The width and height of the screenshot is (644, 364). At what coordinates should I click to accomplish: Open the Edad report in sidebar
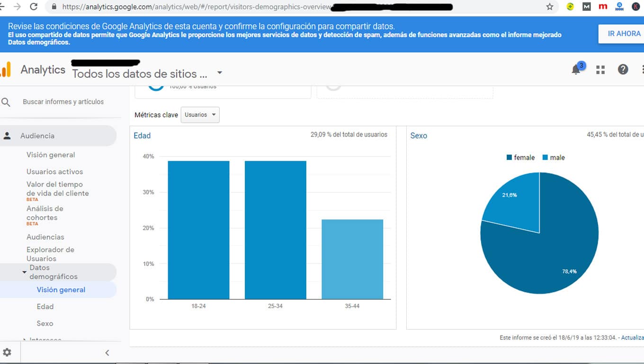click(45, 307)
